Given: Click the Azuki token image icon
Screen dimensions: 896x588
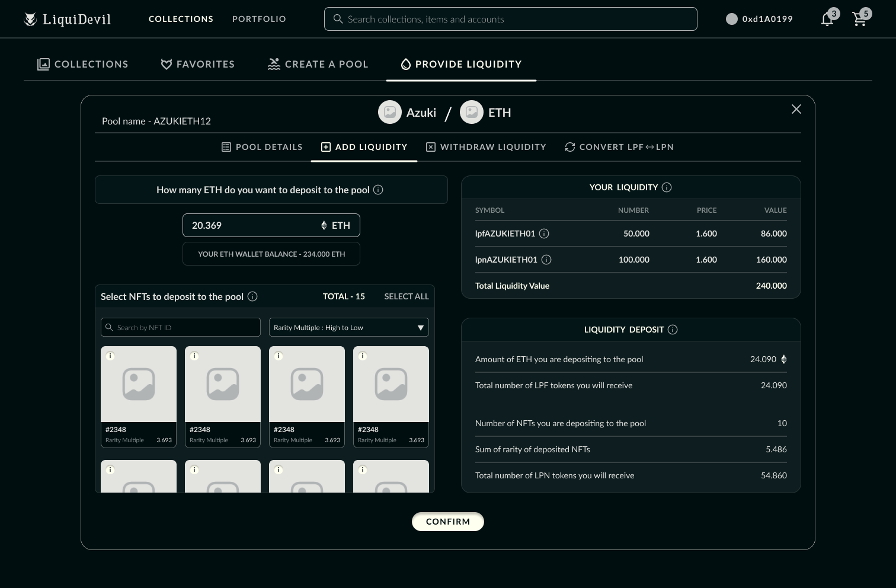Looking at the screenshot, I should tap(390, 112).
